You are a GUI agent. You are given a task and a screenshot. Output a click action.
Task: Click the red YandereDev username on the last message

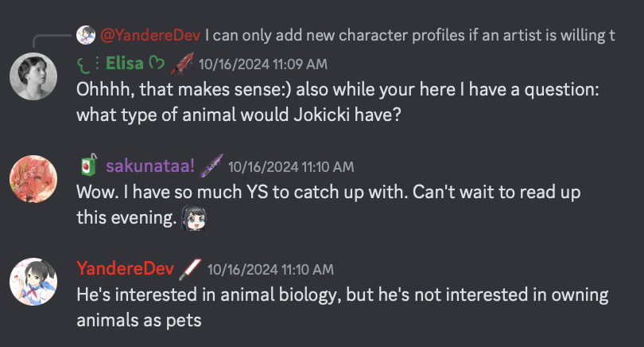point(126,269)
